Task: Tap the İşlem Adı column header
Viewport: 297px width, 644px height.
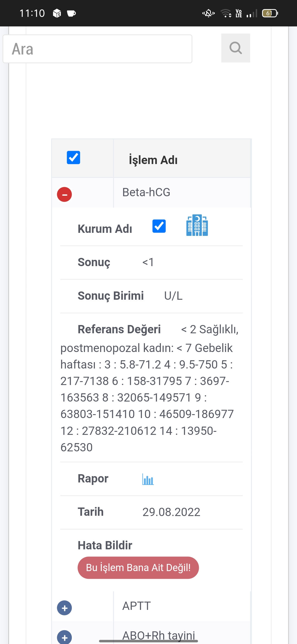Action: pyautogui.click(x=153, y=160)
